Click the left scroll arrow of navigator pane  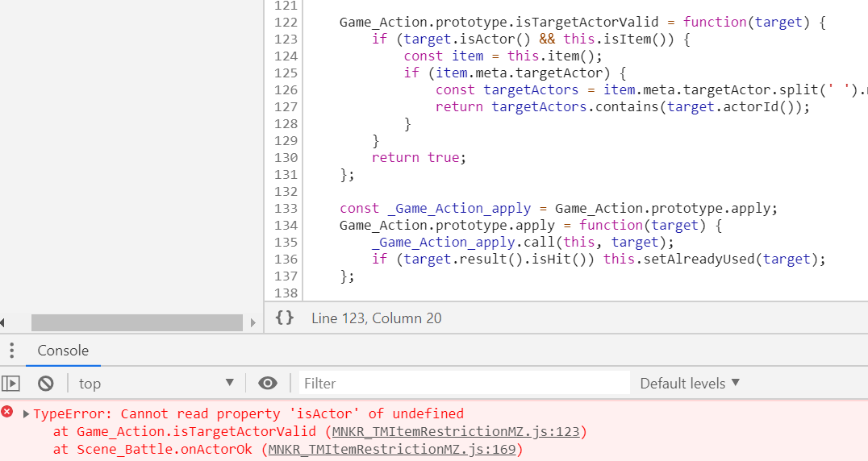[2, 323]
